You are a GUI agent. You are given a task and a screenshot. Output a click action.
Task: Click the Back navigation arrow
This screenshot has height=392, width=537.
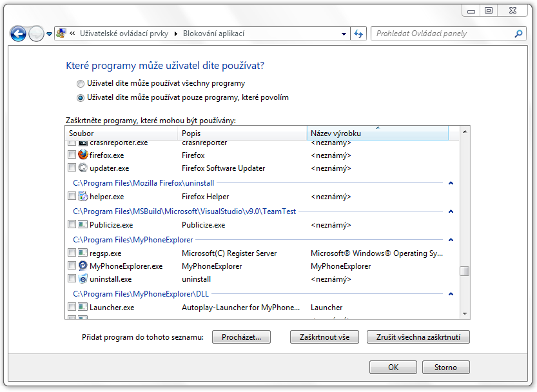(x=18, y=34)
